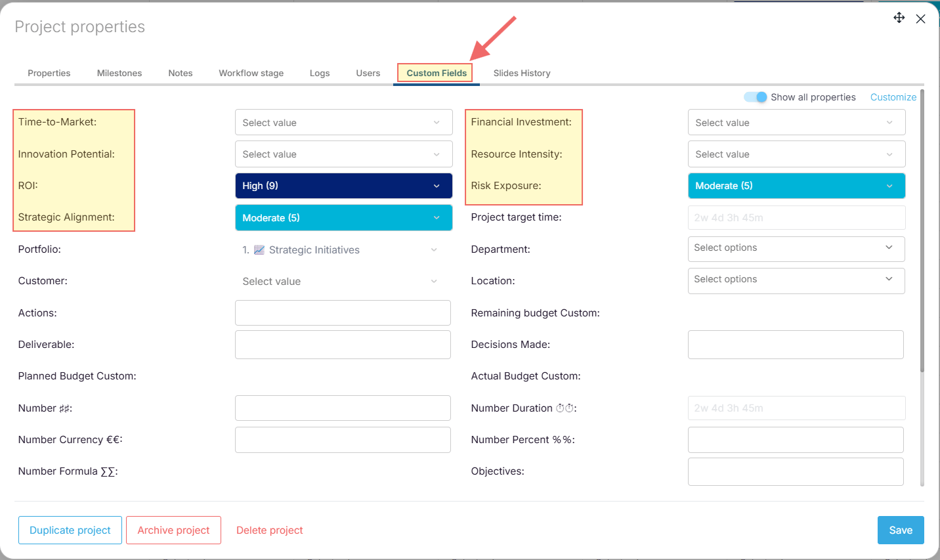Open the ROI High (9) dropdown
This screenshot has width=940, height=560.
(x=343, y=186)
